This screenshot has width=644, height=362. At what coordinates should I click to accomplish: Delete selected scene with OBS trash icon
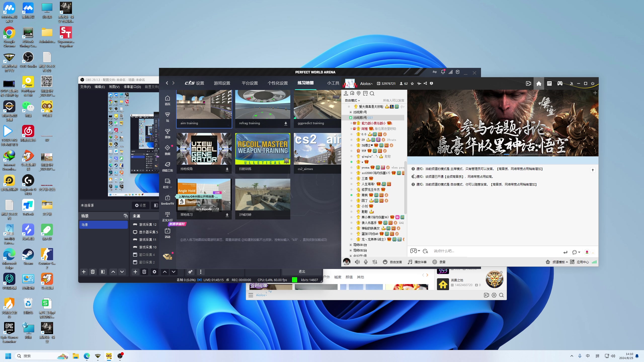[93, 272]
